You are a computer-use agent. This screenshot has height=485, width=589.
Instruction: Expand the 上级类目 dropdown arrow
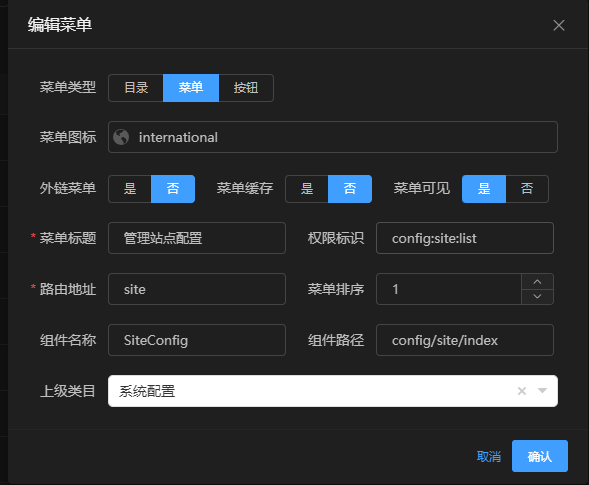pyautogui.click(x=542, y=391)
